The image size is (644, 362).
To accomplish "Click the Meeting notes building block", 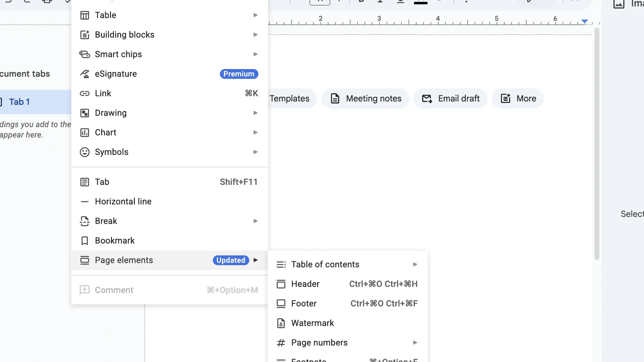I will click(x=365, y=98).
